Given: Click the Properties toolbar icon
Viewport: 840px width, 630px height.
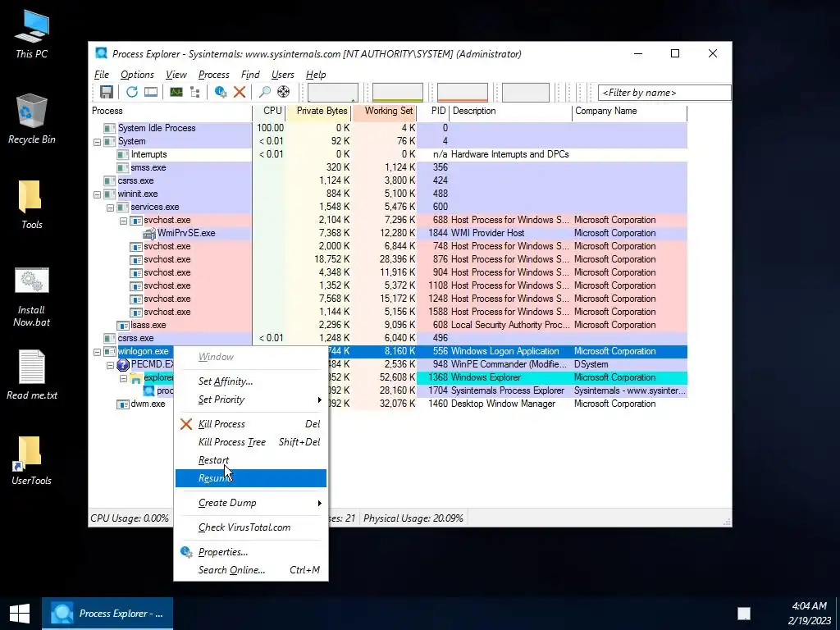Looking at the screenshot, I should tap(220, 92).
